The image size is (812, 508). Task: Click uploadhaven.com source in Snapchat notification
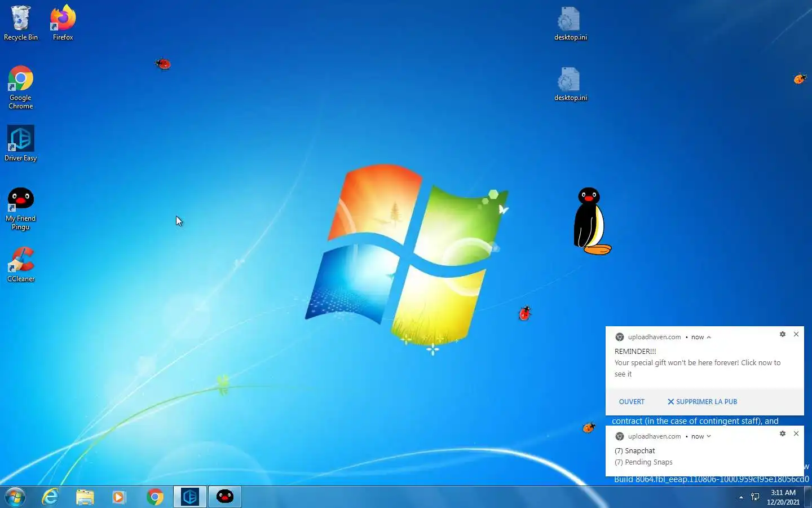pyautogui.click(x=655, y=436)
